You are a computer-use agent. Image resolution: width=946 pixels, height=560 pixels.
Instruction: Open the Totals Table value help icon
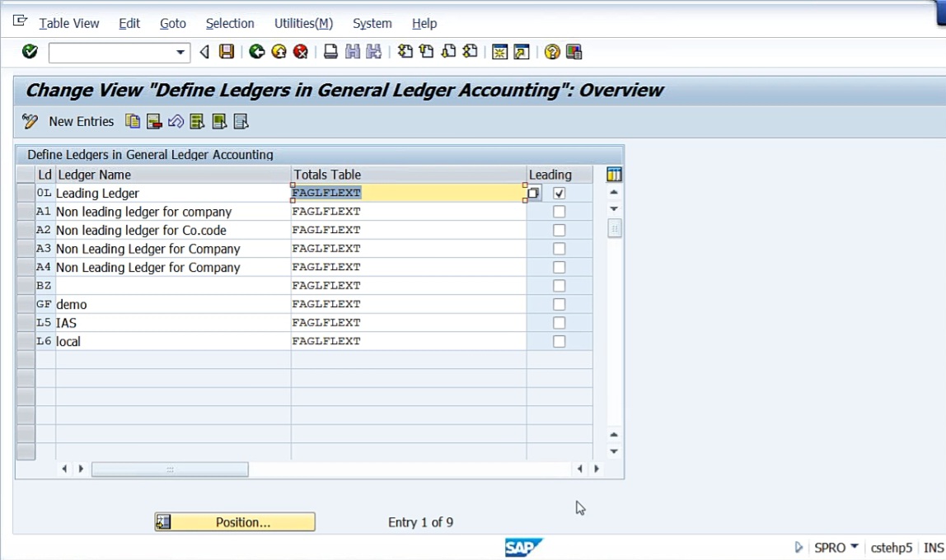click(x=533, y=193)
